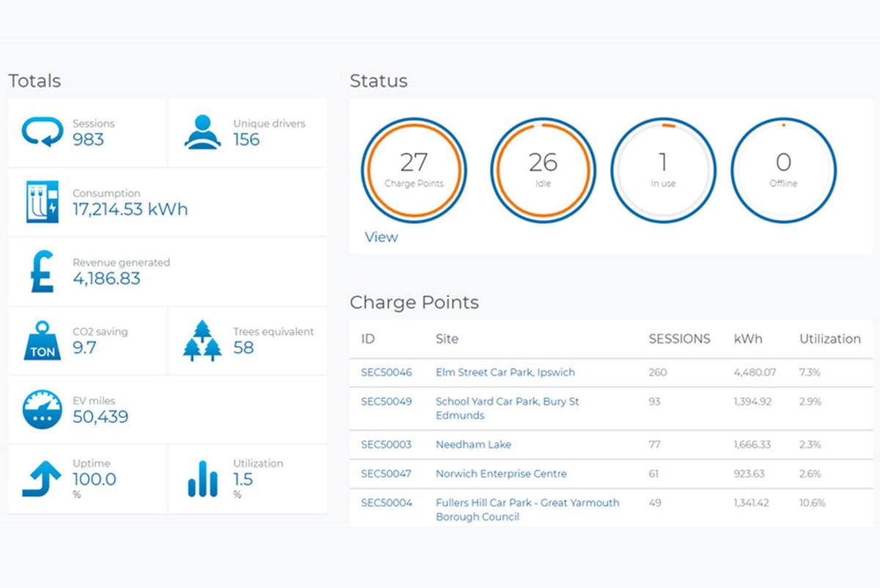Image resolution: width=880 pixels, height=588 pixels.
Task: Click the 61 sessions cell
Action: 654,474
